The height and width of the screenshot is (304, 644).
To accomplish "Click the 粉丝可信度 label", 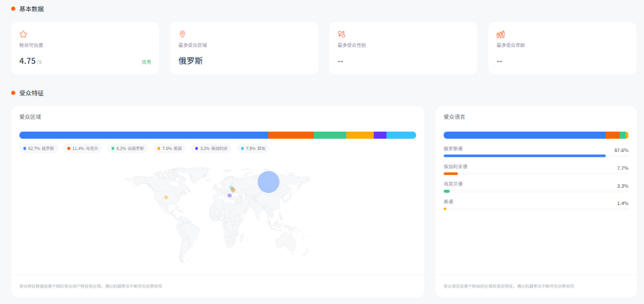I will pos(31,45).
